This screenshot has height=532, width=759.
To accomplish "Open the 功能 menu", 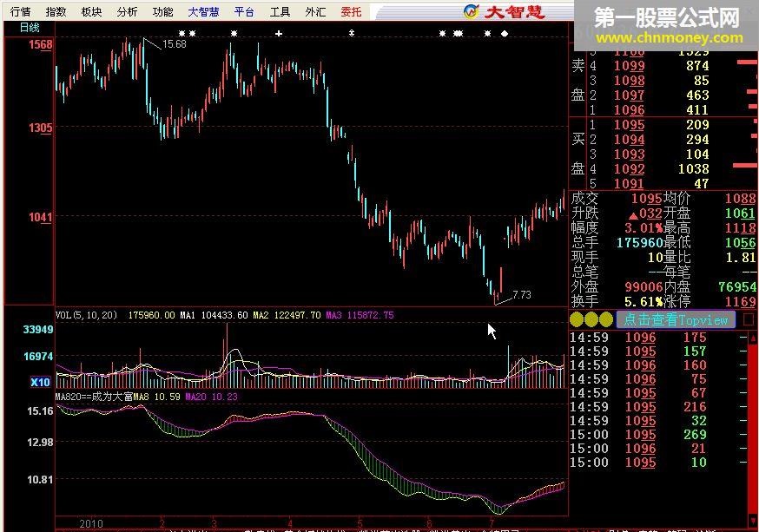I will click(x=162, y=11).
